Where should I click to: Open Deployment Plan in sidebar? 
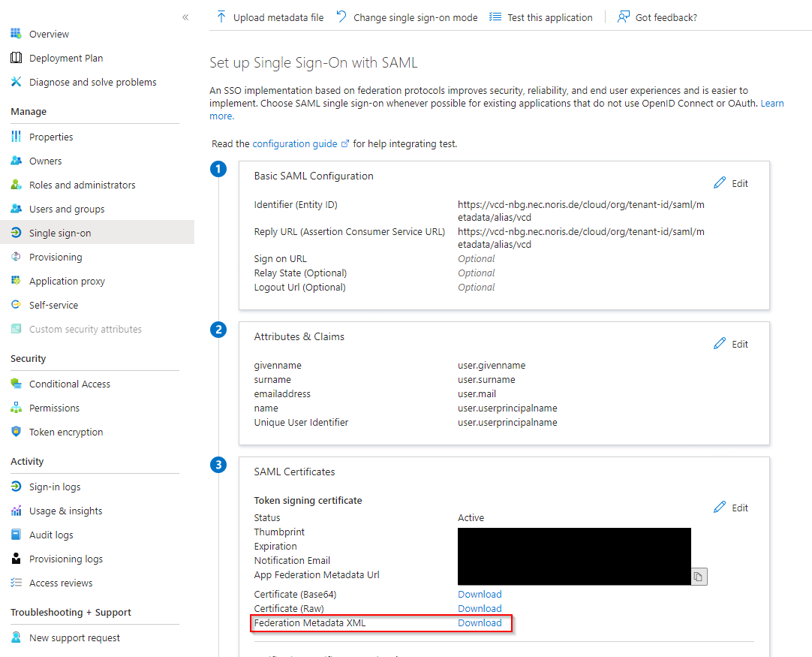click(66, 58)
